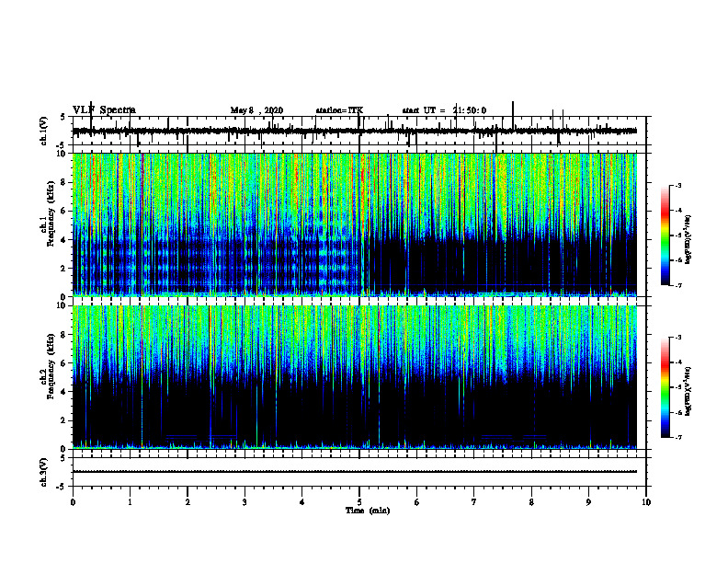Click inside the ch.1 voltage waveform panel

coord(359,131)
